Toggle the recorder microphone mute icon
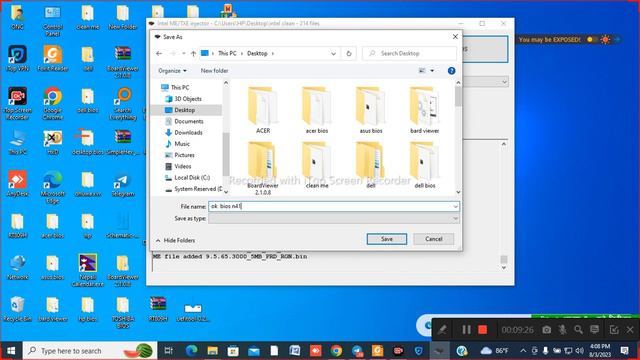 pyautogui.click(x=562, y=329)
